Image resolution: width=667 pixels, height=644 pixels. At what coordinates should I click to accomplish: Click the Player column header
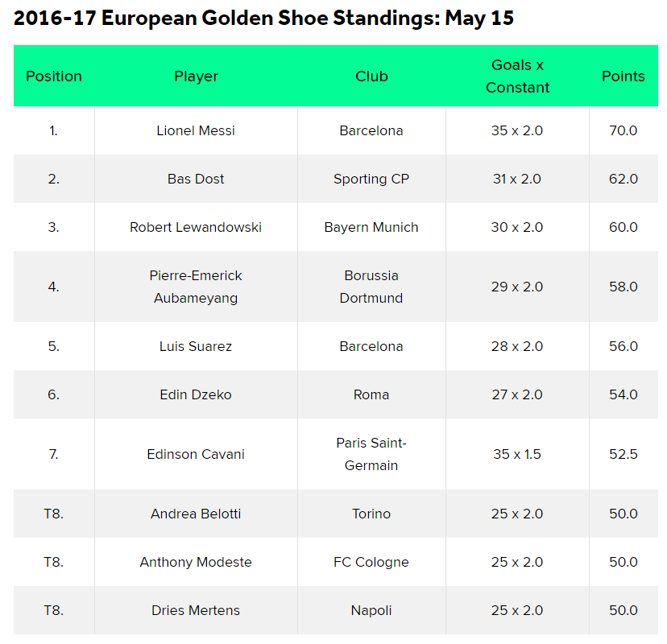pos(196,76)
